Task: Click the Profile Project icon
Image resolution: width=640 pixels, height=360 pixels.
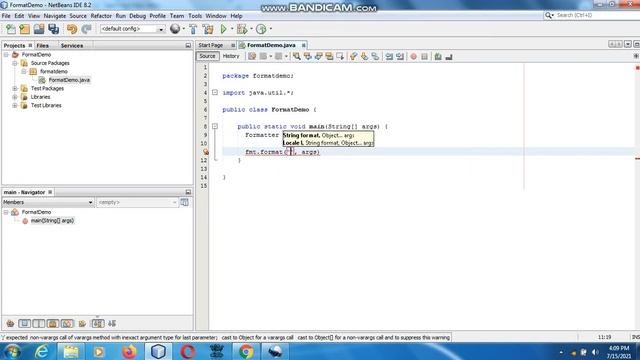Action: tap(261, 29)
